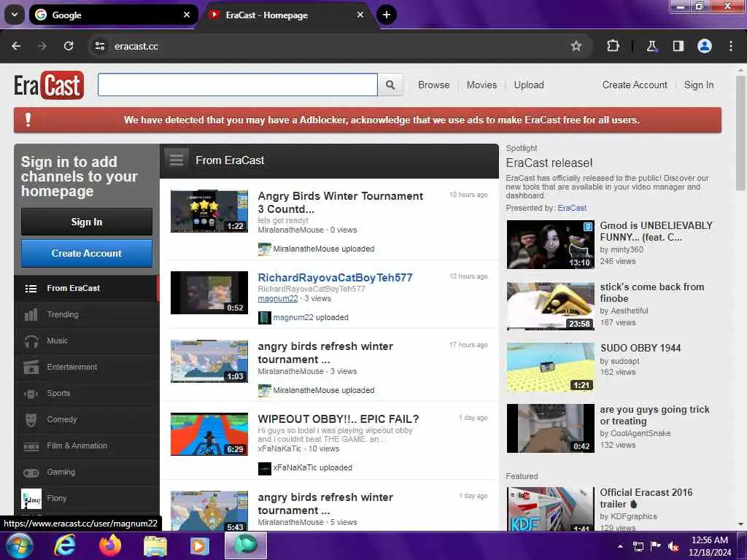Open the taskbar clock showing 12:56 AM

pos(709,546)
